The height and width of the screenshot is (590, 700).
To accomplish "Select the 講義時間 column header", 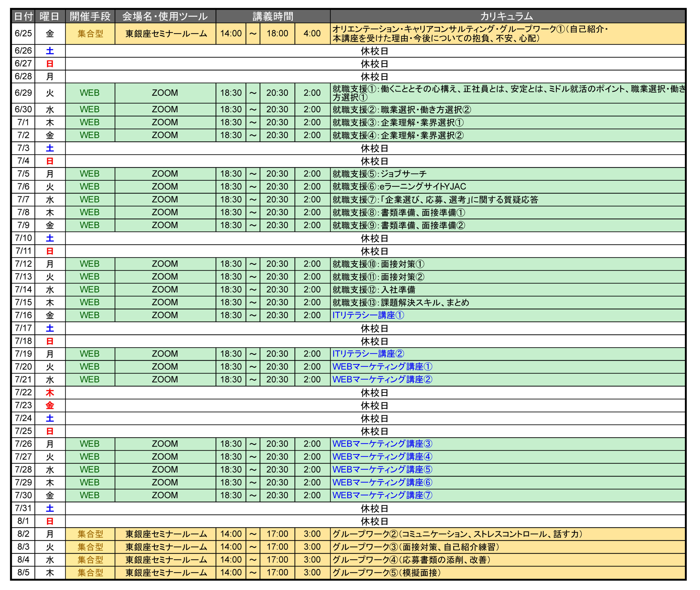I will pyautogui.click(x=273, y=16).
